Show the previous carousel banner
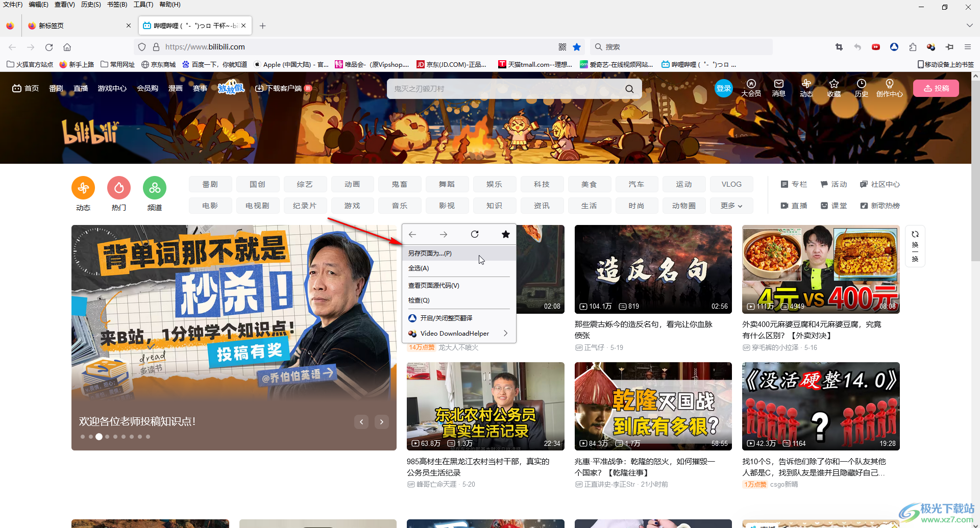The image size is (980, 528). pos(361,422)
